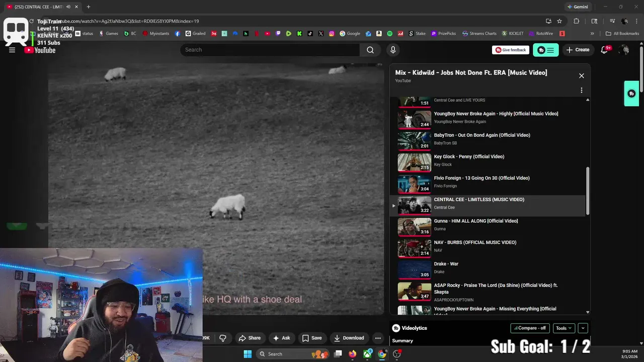Open the Games bookmark
Image resolution: width=644 pixels, height=362 pixels.
click(109, 34)
